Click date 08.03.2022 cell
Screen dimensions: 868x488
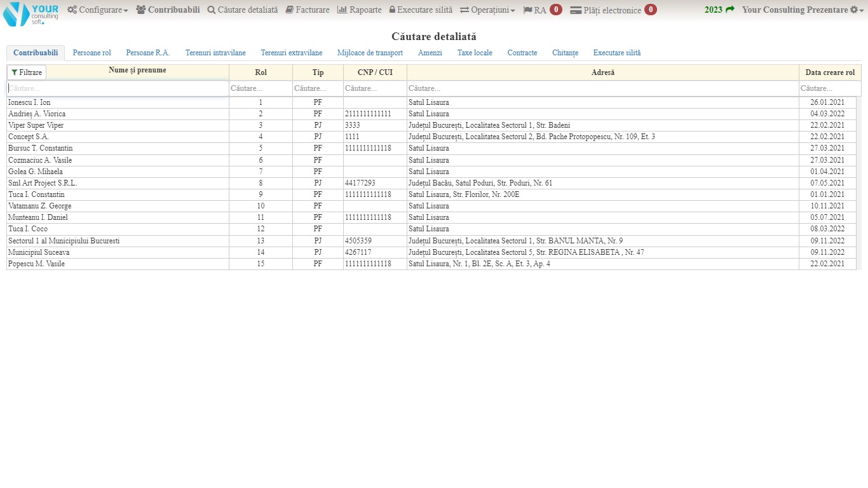pos(827,229)
